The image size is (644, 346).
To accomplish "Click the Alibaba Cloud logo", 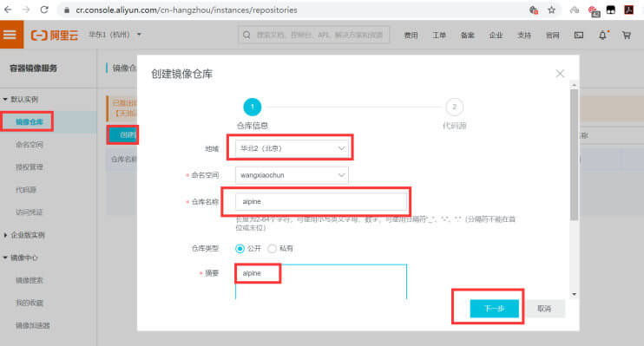I will tap(54, 35).
